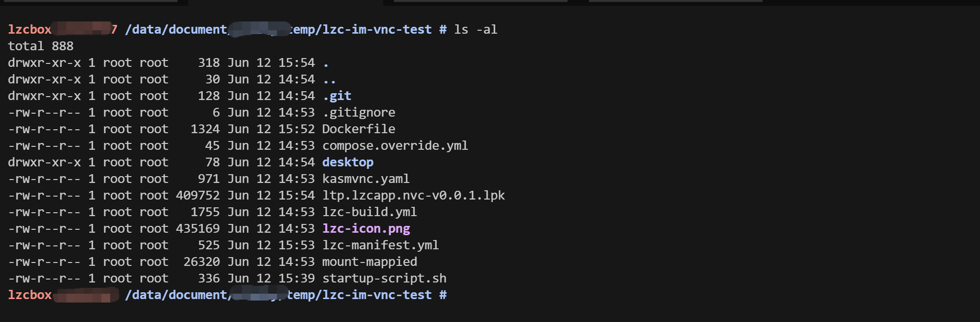Viewport: 980px width, 322px height.
Task: Click the top prompt's lzc-im-vnc-test path
Action: (x=377, y=30)
